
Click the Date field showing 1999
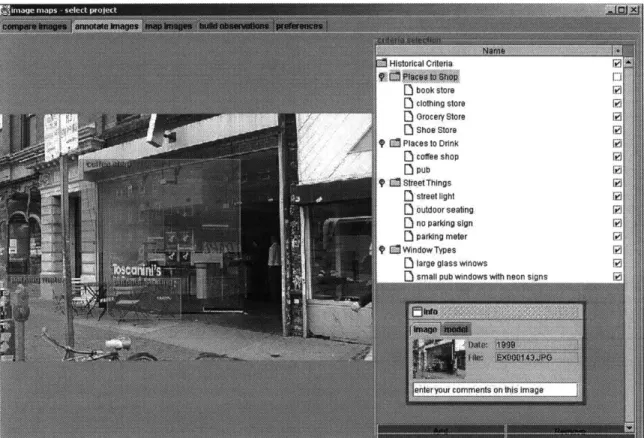point(536,345)
